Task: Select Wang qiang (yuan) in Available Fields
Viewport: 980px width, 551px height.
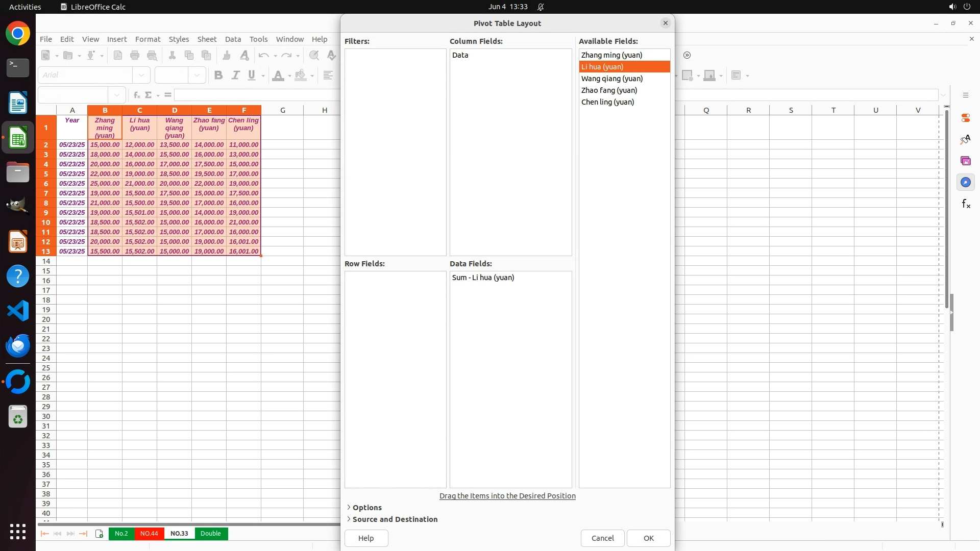Action: pos(611,79)
